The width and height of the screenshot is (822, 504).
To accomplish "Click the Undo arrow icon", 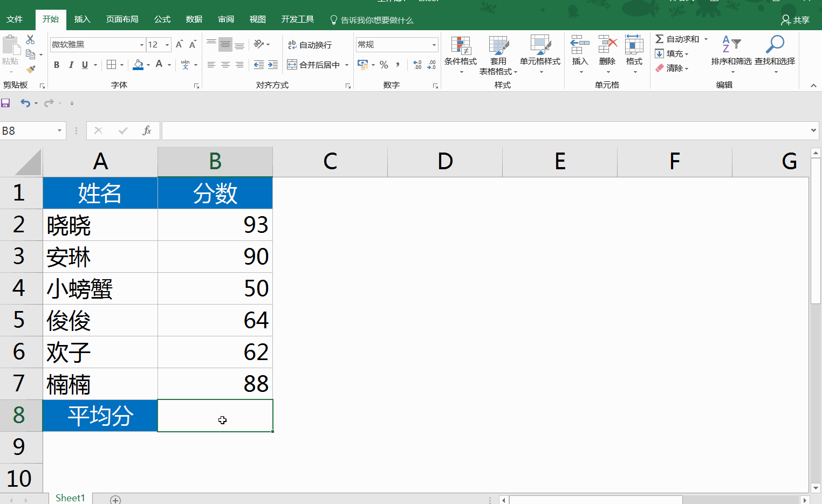I will pyautogui.click(x=25, y=103).
